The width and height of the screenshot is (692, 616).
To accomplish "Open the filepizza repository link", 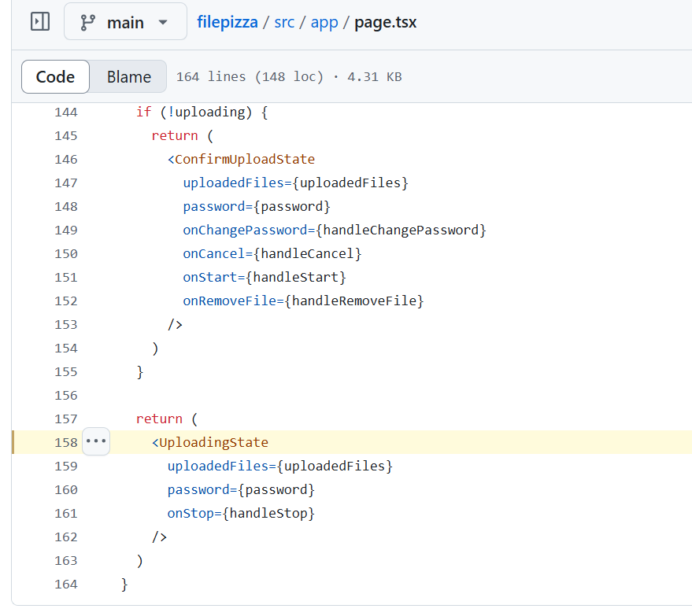I will [x=228, y=22].
